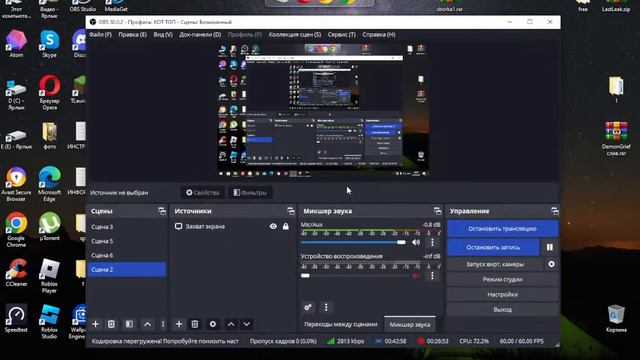
Task: Open Настройки in controls panel
Action: [502, 294]
